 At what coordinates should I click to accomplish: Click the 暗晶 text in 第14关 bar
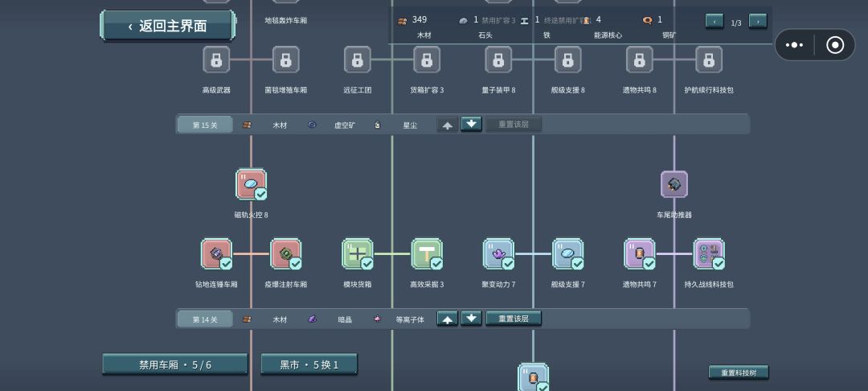tap(345, 320)
